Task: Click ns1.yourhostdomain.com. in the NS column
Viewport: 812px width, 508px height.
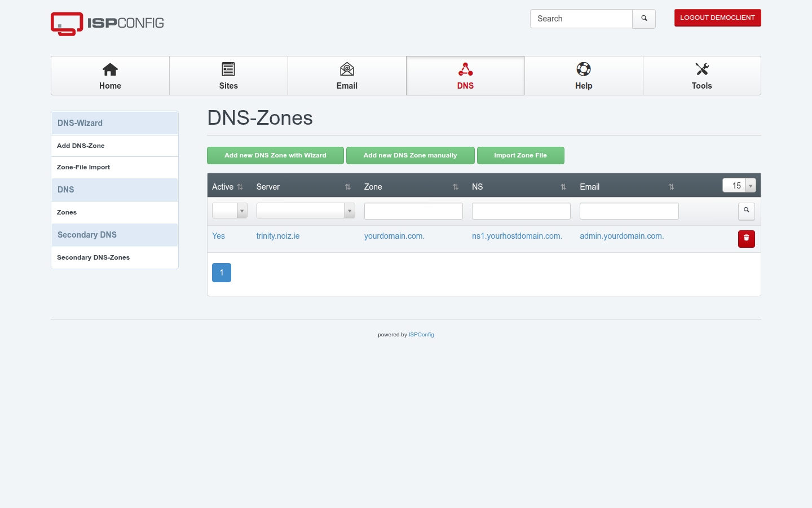Action: 517,236
